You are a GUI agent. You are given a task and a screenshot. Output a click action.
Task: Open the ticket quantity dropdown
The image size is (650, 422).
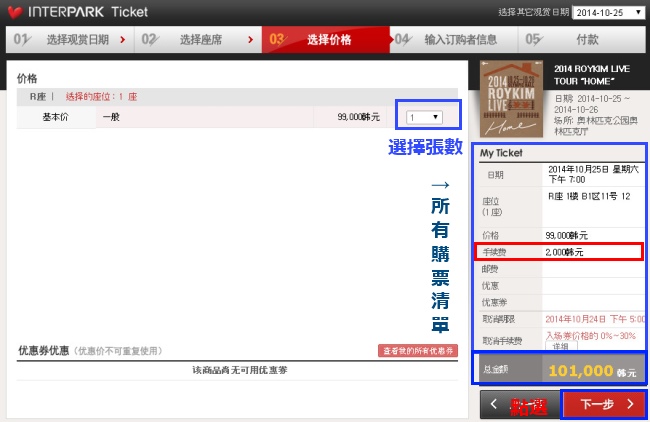coord(424,117)
